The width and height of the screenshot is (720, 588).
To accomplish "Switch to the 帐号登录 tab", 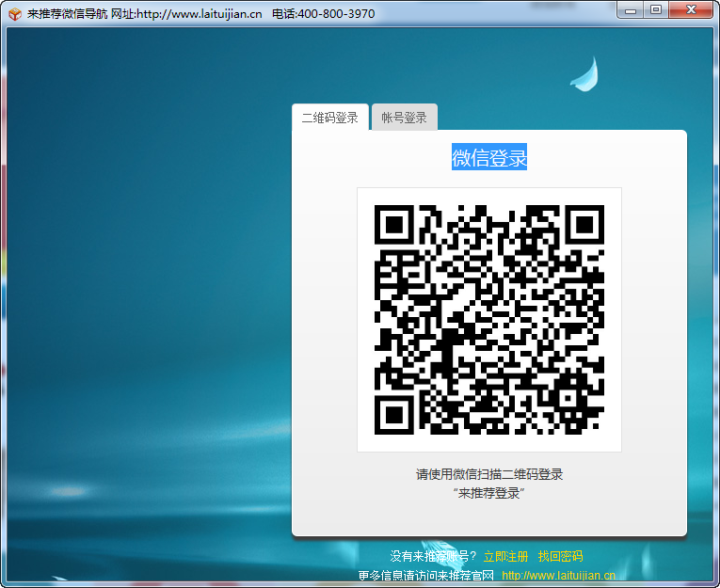I will tap(404, 118).
